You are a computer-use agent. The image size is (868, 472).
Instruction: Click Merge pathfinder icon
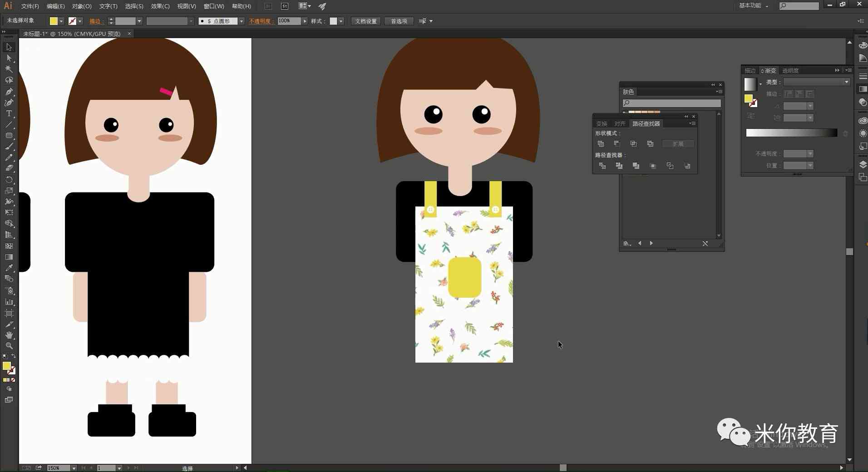[x=636, y=166]
